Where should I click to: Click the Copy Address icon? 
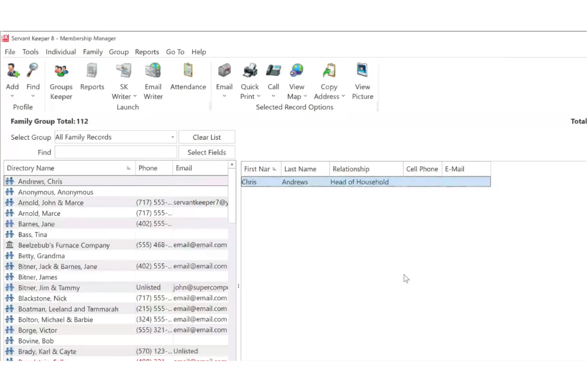click(x=329, y=71)
